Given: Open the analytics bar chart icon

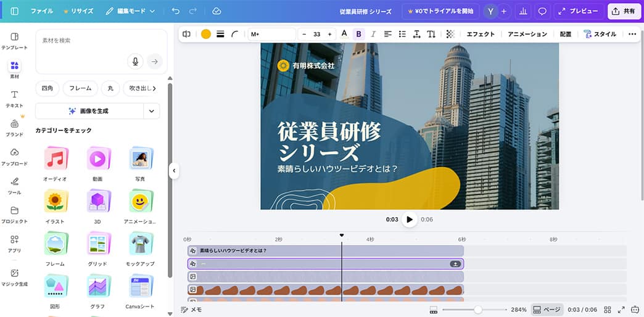Looking at the screenshot, I should coord(523,12).
